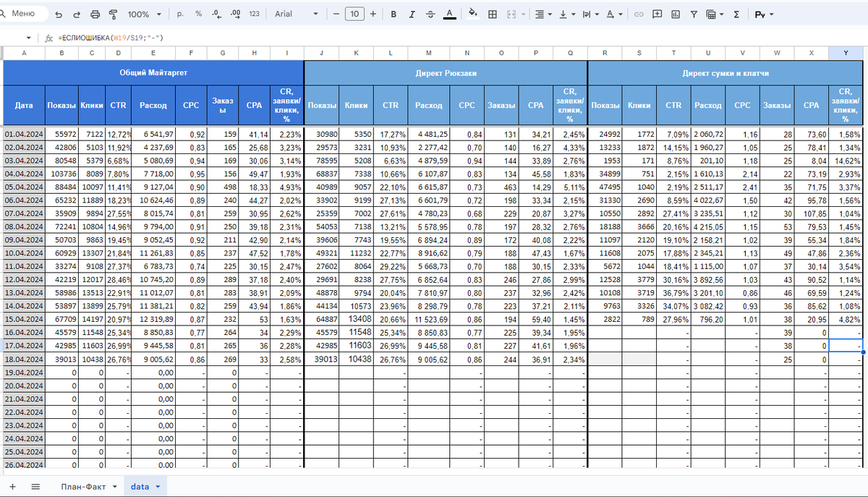Click the Insert chart icon
The height and width of the screenshot is (497, 868).
pos(676,14)
